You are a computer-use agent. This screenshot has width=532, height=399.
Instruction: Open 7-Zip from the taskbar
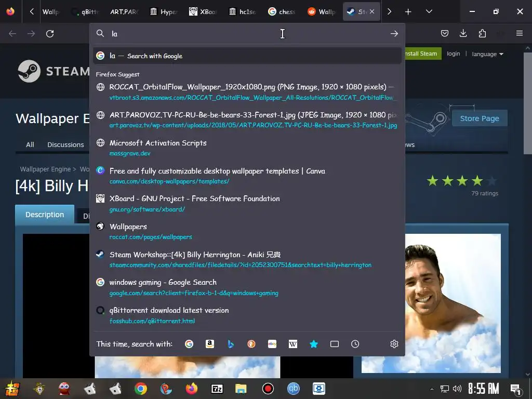tap(217, 389)
